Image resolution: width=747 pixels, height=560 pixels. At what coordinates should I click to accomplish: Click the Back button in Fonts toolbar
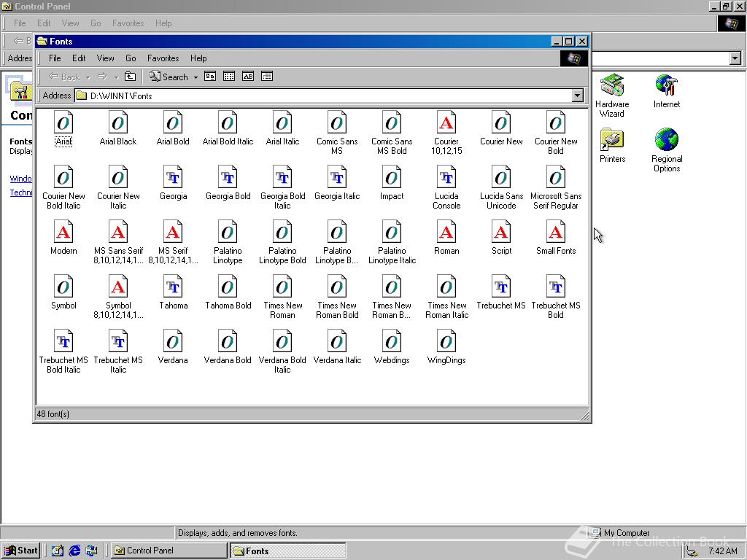(x=65, y=77)
